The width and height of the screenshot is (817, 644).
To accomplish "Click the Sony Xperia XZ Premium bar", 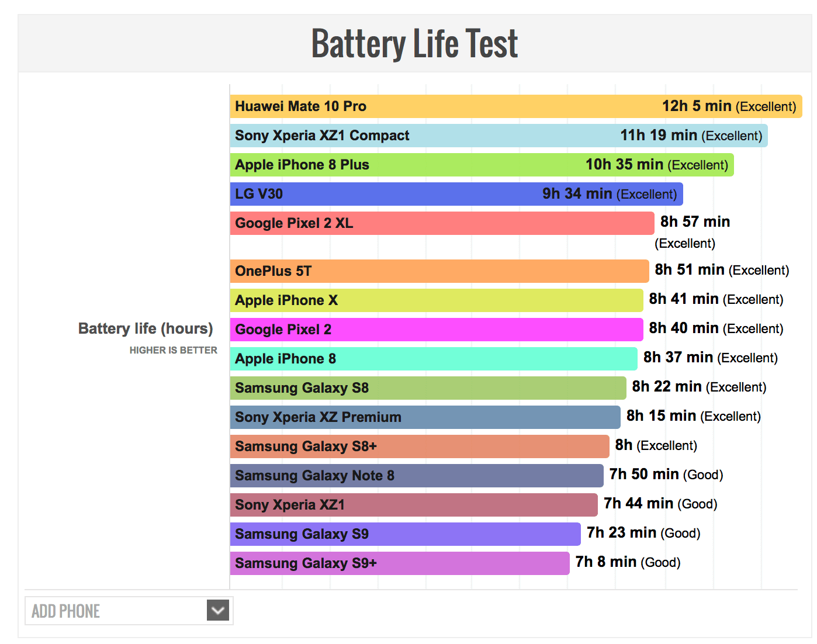I will point(424,417).
